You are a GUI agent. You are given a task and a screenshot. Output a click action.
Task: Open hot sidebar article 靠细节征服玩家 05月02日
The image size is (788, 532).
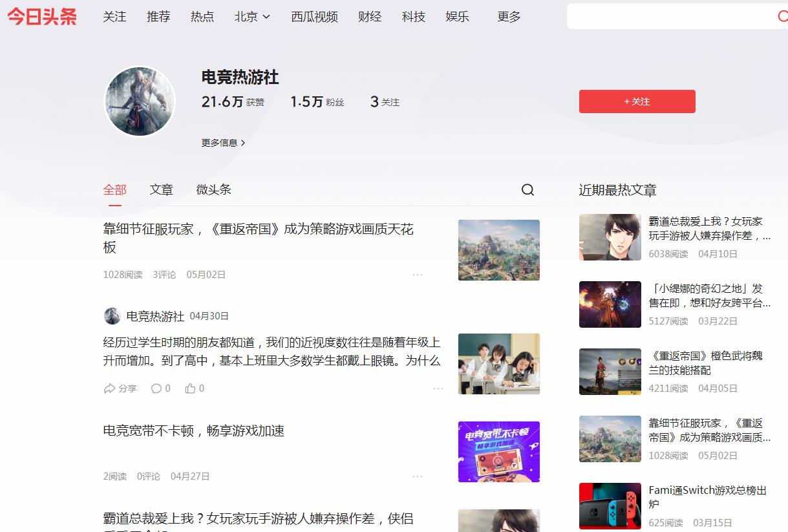click(x=710, y=430)
